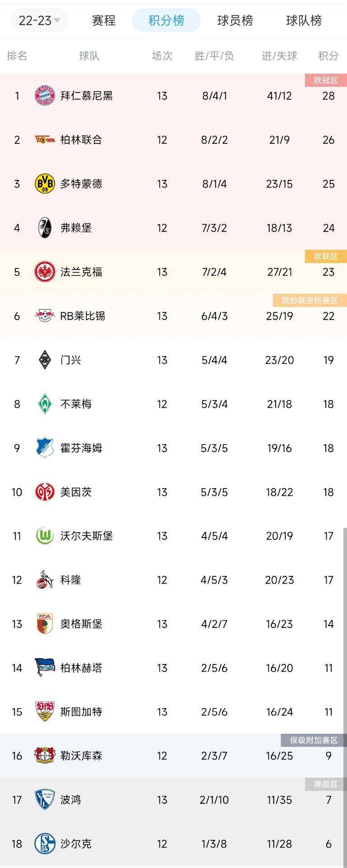The image size is (347, 868).
Task: Click the Freiburg club badge
Action: coord(44,228)
